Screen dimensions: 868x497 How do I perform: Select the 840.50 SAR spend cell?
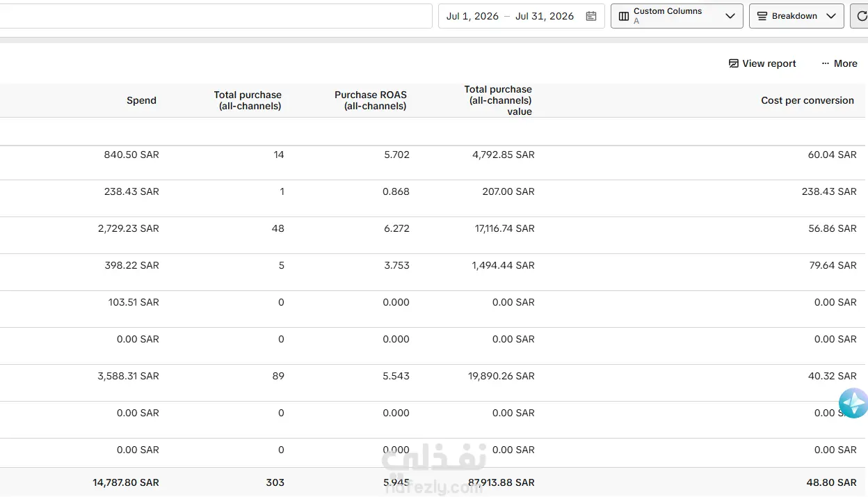[x=131, y=155]
